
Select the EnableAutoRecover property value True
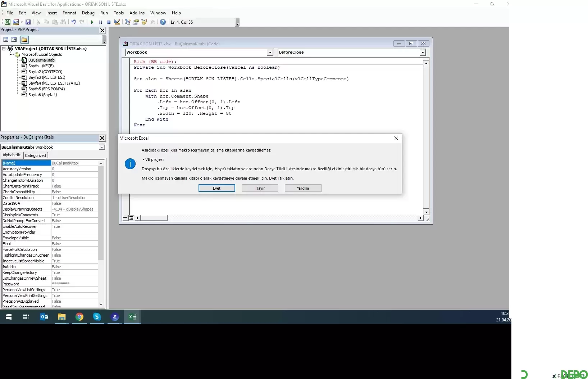[74, 226]
